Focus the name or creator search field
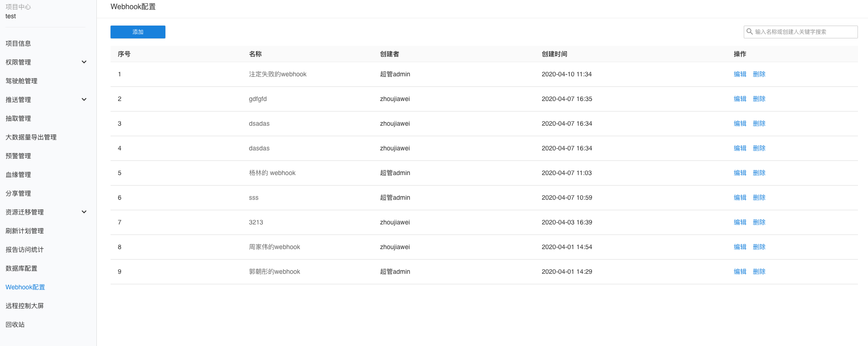Image resolution: width=868 pixels, height=346 pixels. click(804, 32)
